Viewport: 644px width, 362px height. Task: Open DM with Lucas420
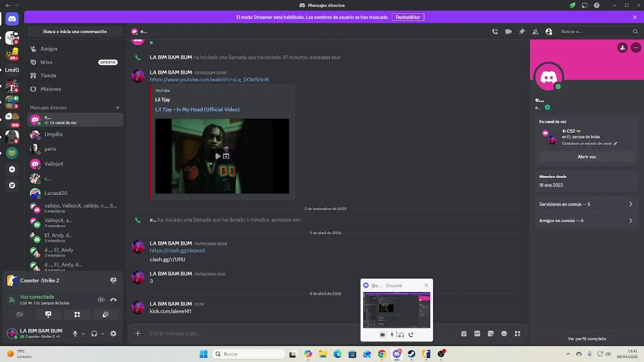click(75, 193)
